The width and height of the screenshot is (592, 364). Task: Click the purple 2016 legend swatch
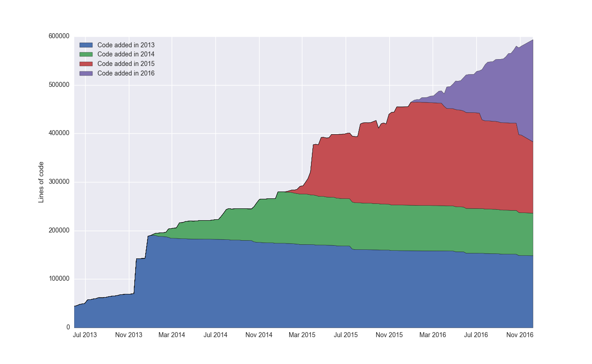[x=86, y=73]
